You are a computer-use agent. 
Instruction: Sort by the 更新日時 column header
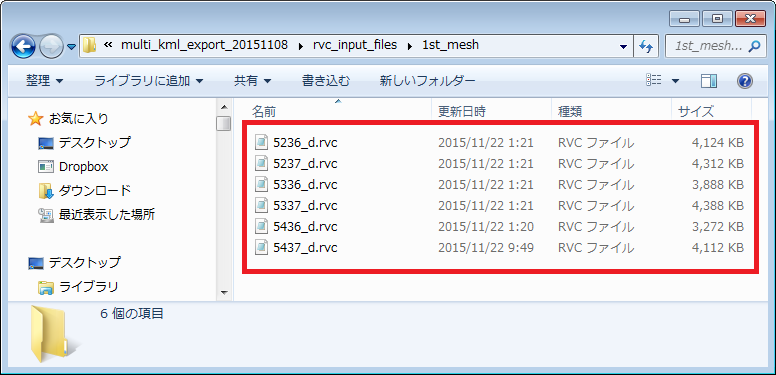point(461,112)
